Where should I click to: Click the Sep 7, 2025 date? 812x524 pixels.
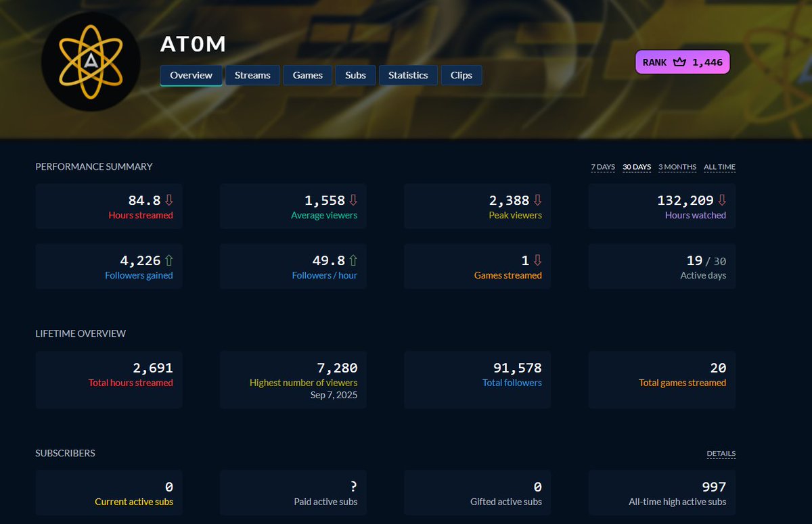pos(334,395)
